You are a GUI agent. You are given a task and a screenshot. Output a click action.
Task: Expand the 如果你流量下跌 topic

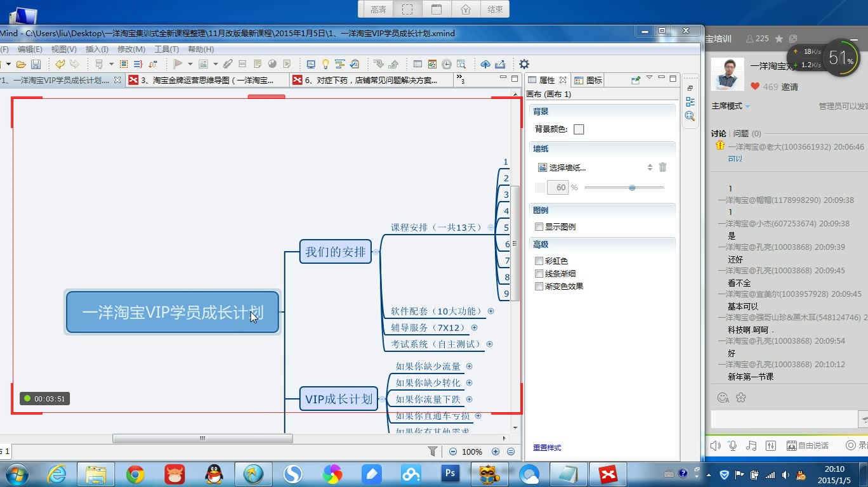coord(470,399)
